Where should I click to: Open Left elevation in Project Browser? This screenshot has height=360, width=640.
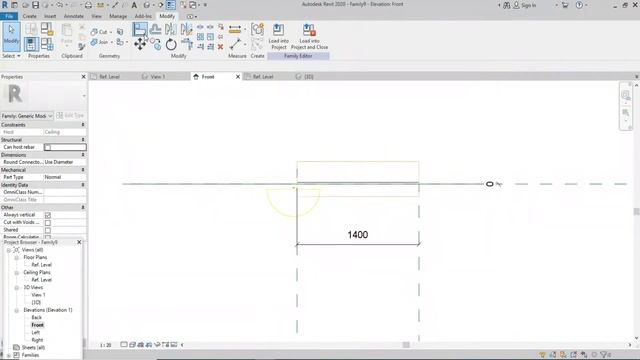click(36, 333)
